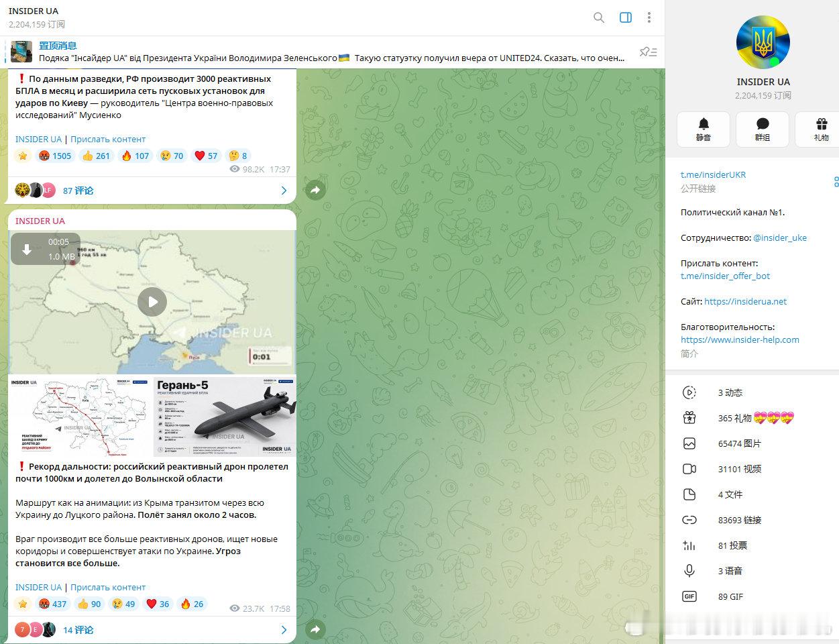Click INSIDER UA sender name on second post

click(x=40, y=221)
